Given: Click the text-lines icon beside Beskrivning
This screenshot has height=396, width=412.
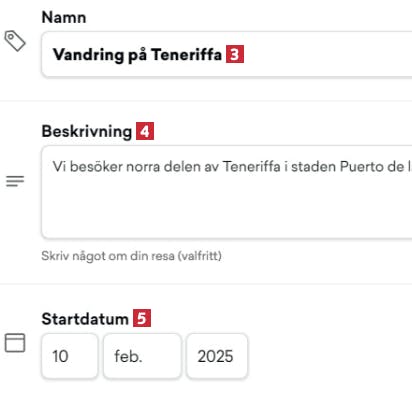Looking at the screenshot, I should 15,181.
